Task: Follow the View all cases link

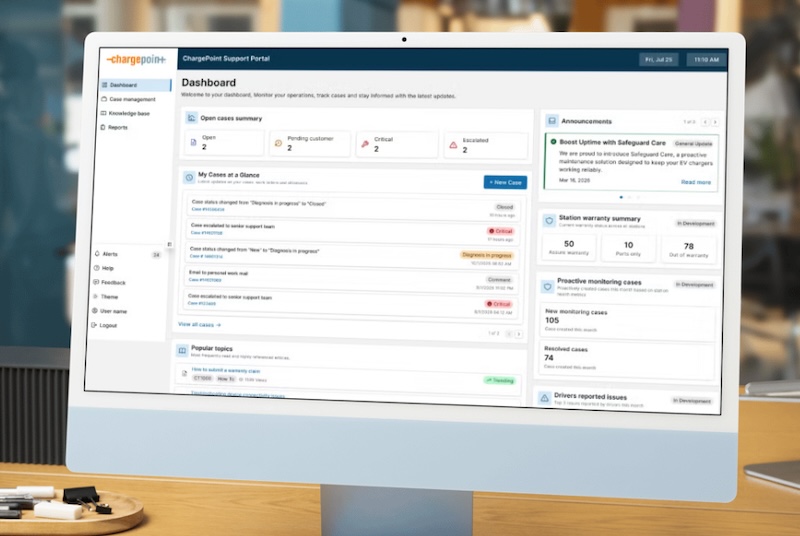Action: click(199, 325)
